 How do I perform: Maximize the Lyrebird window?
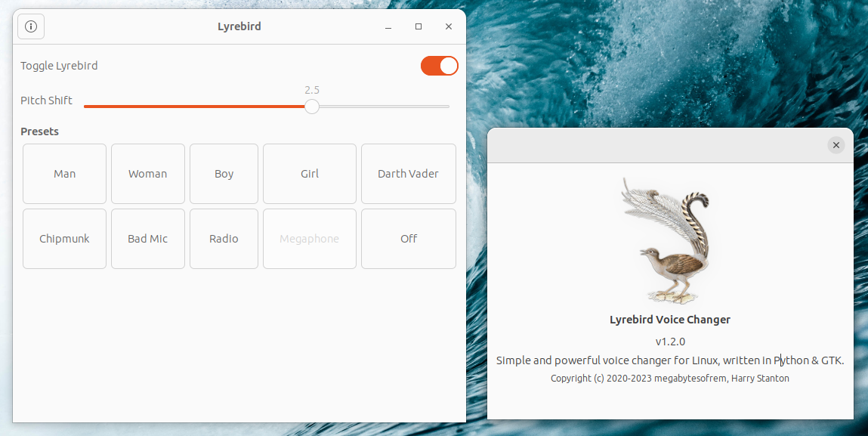coord(419,26)
